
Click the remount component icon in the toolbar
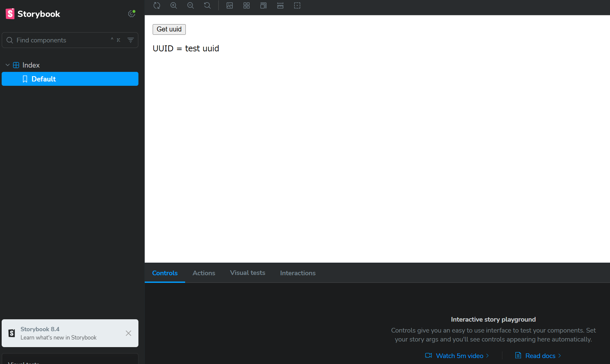click(157, 6)
